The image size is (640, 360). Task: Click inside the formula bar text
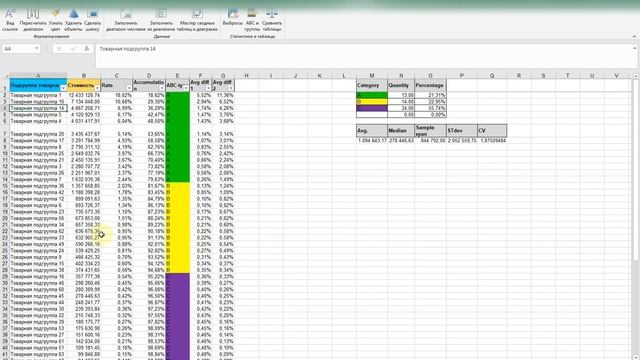(127, 49)
